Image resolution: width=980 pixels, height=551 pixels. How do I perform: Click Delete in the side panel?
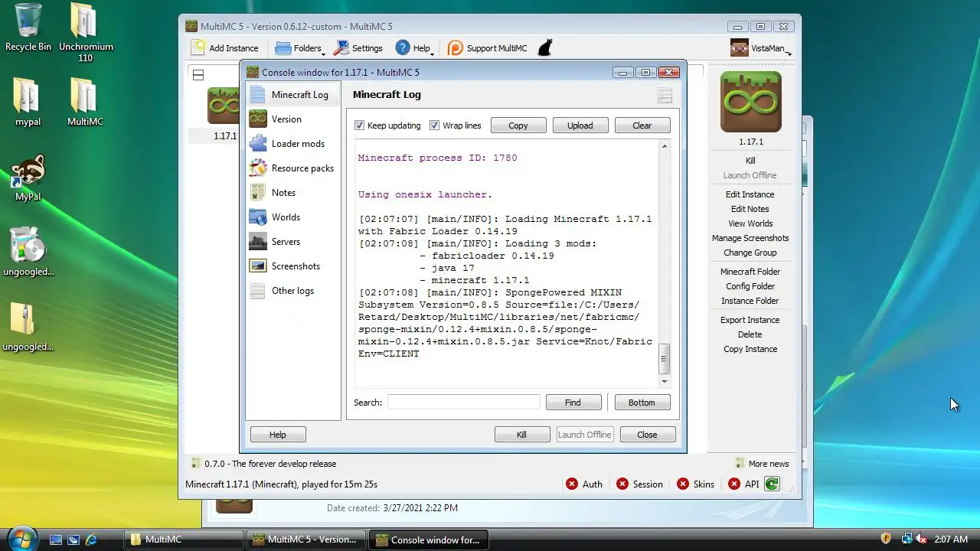tap(750, 334)
